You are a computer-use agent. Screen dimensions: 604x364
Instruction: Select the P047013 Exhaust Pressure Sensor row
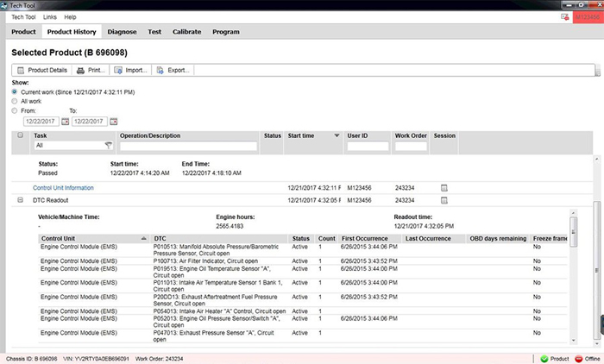[x=303, y=336]
